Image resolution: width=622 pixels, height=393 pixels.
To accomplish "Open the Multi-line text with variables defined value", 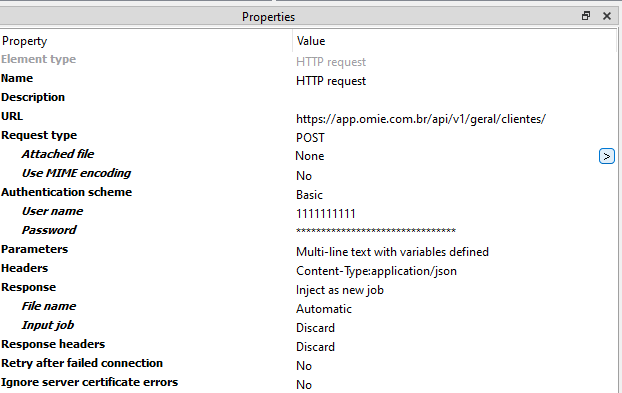I will click(392, 252).
